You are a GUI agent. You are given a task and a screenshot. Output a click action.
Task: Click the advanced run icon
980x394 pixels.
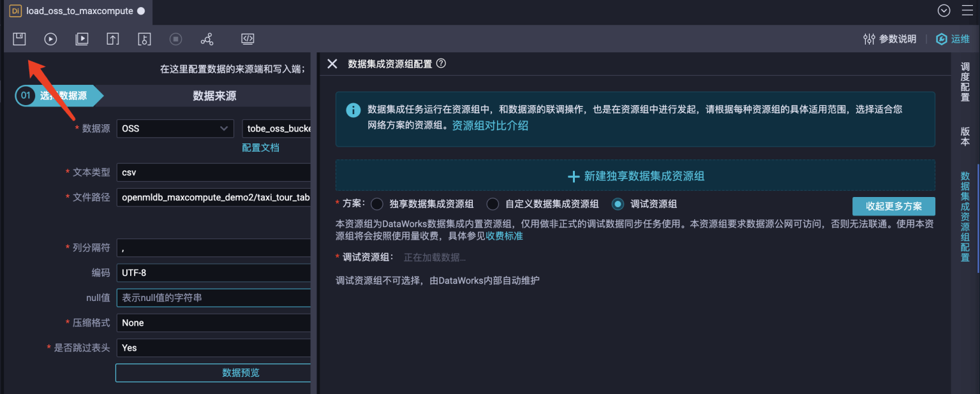82,39
